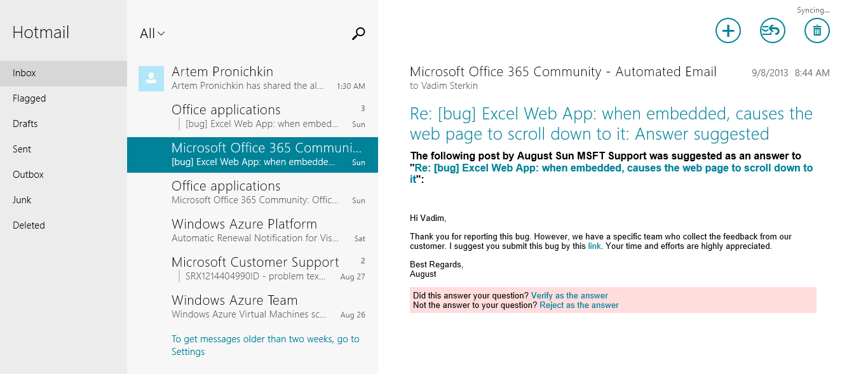Screen dimensions: 868x374
Task: Click the 'link' hyperlink to submit the bug
Action: point(594,246)
